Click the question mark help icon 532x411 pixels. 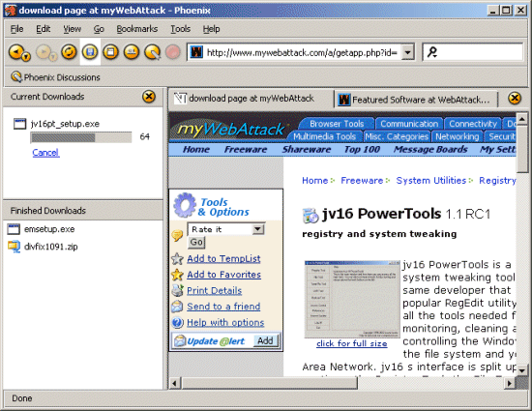tap(177, 322)
